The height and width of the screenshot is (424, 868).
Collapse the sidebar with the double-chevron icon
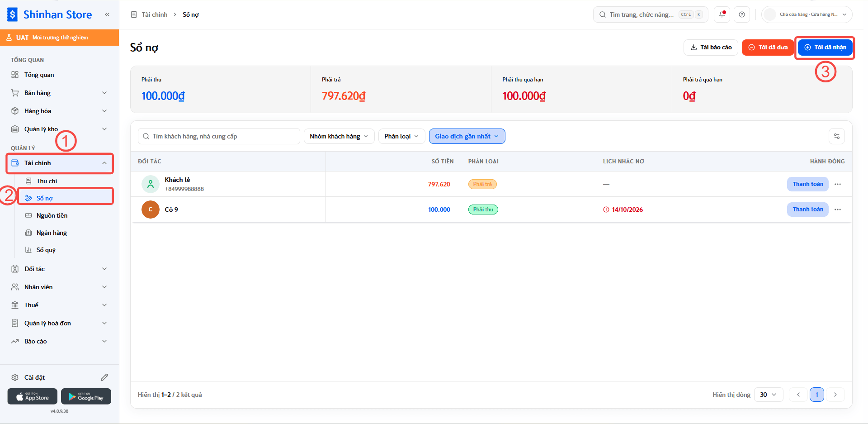[x=107, y=14]
